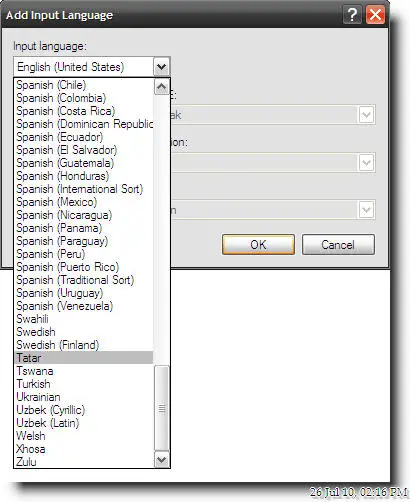Select Spanish (Dominican Republic) entry
This screenshot has height=502, width=410.
pos(84,124)
